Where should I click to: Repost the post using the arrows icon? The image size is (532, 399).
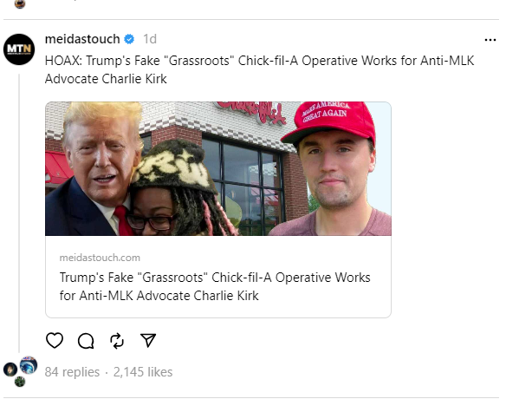pos(117,341)
